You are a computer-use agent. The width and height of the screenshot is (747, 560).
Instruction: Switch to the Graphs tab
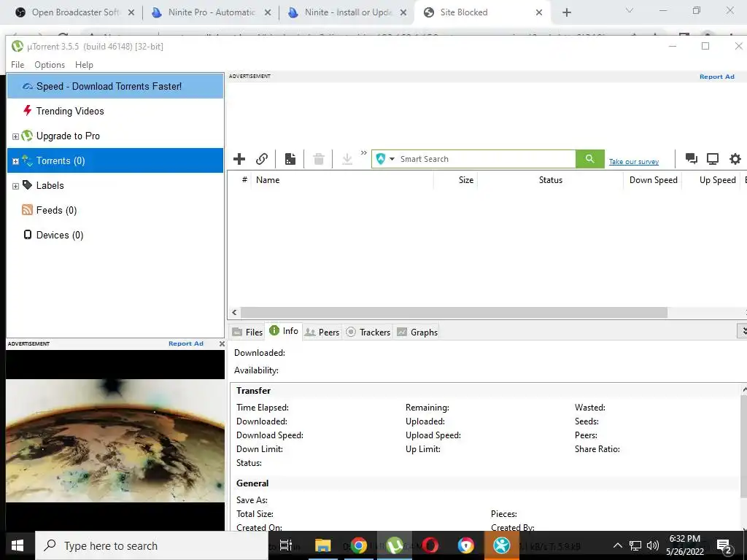[x=417, y=332]
